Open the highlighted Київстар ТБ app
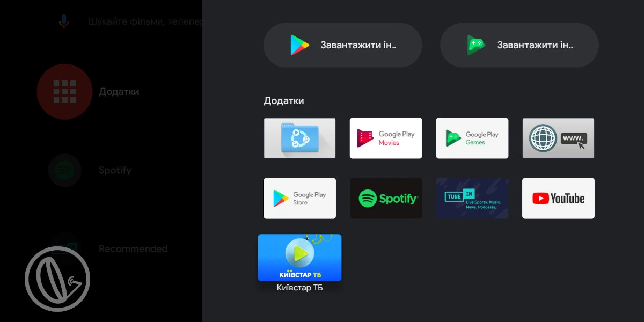Image resolution: width=644 pixels, height=322 pixels. tap(299, 258)
